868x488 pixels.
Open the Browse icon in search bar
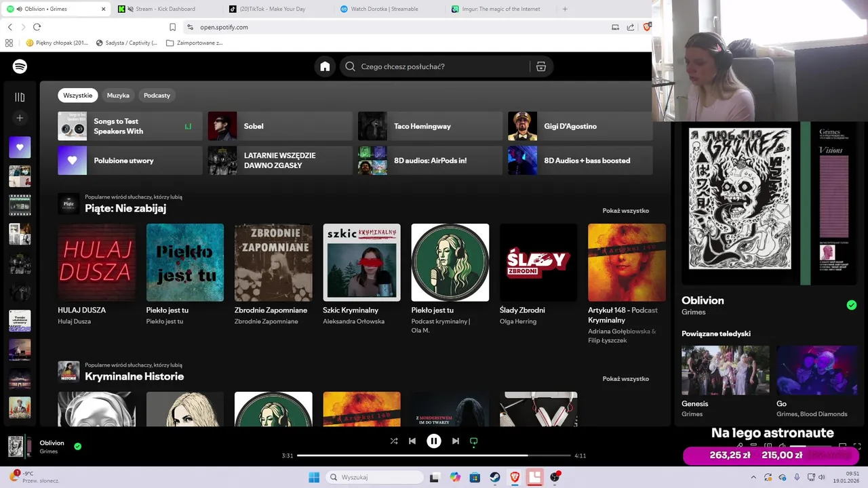click(540, 66)
